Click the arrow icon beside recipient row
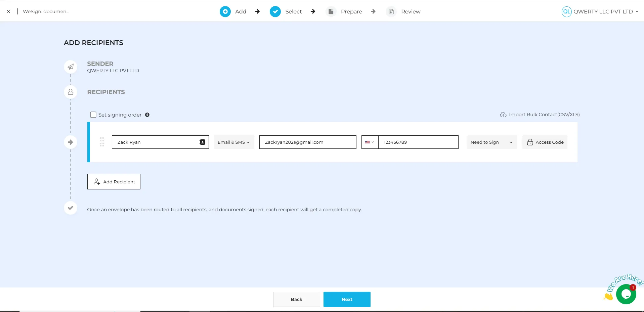The height and width of the screenshot is (312, 644). tap(71, 142)
